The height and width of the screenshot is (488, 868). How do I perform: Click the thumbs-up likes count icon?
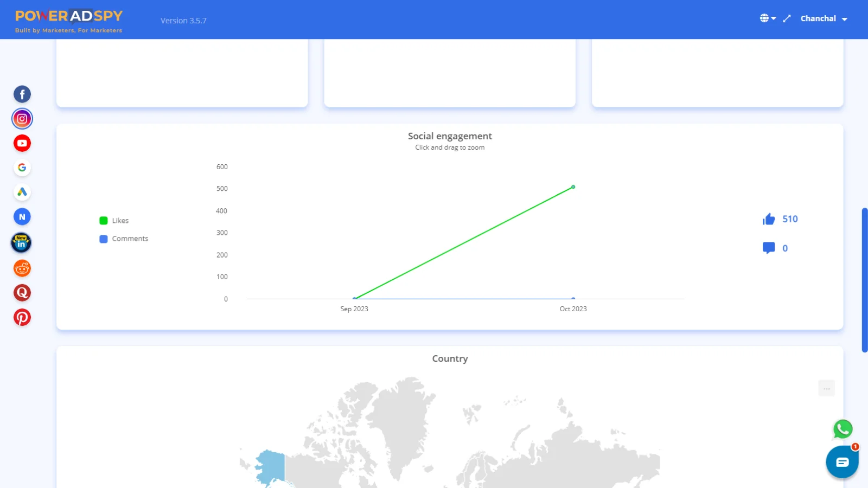[x=769, y=219]
